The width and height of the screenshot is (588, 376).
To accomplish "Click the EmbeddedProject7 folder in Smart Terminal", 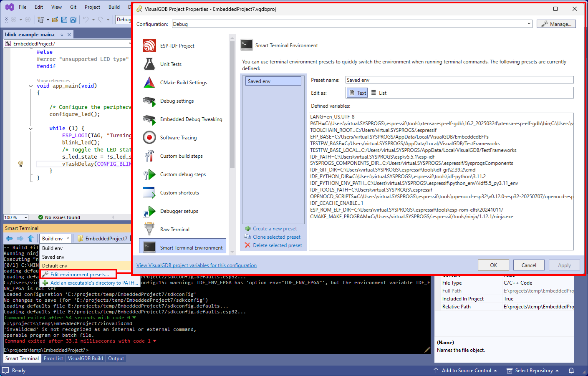I will click(x=103, y=239).
